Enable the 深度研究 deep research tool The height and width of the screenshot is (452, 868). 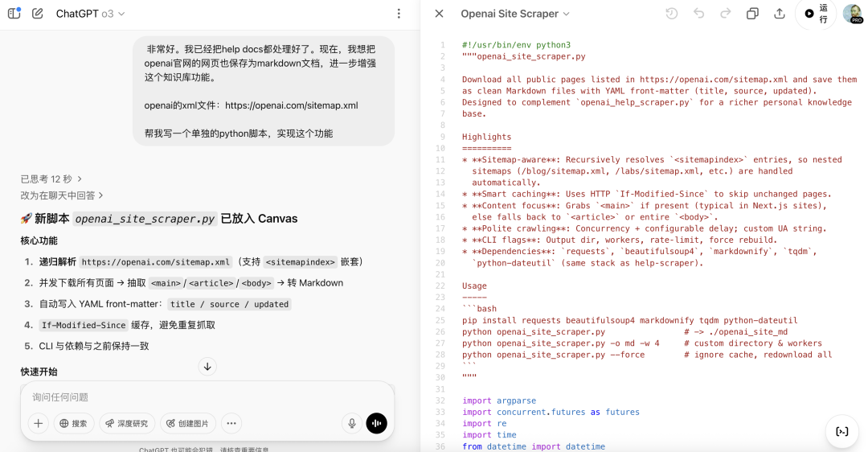[x=127, y=423]
